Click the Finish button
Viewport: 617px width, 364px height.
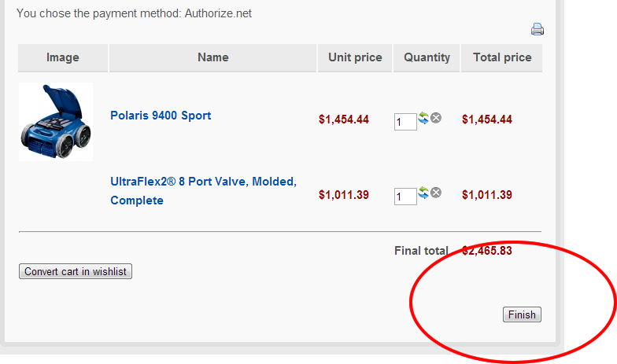[522, 315]
